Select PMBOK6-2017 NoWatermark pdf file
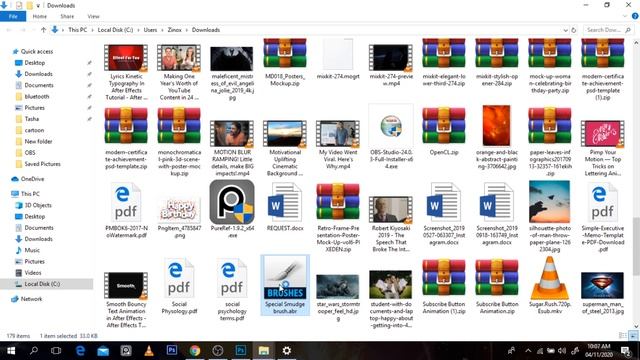Screen dimensions: 640x360 pos(126,209)
